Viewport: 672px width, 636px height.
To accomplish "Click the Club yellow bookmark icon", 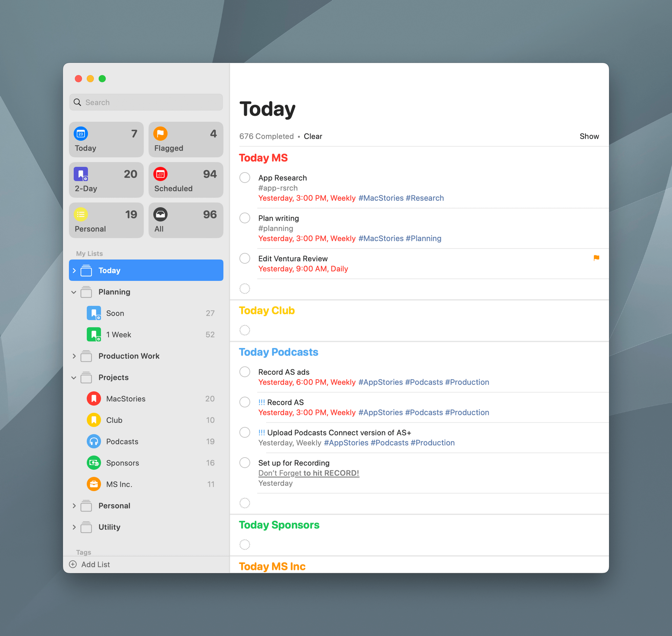I will [x=94, y=420].
